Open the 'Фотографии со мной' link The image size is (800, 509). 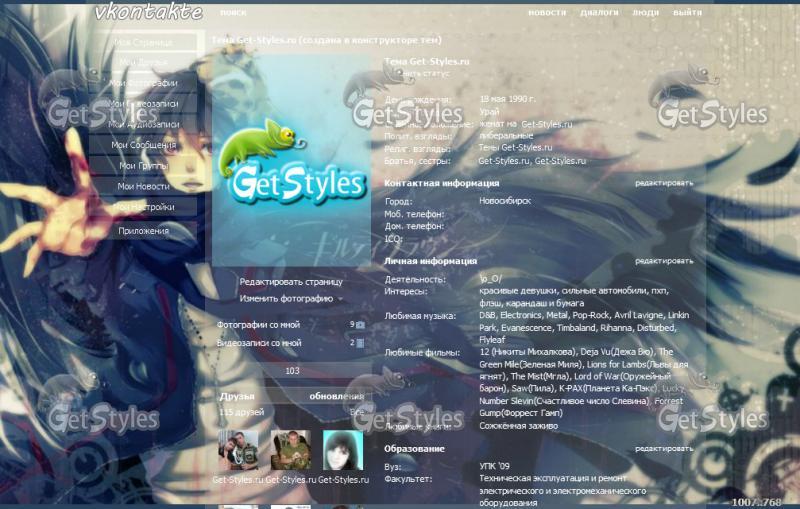coord(259,325)
